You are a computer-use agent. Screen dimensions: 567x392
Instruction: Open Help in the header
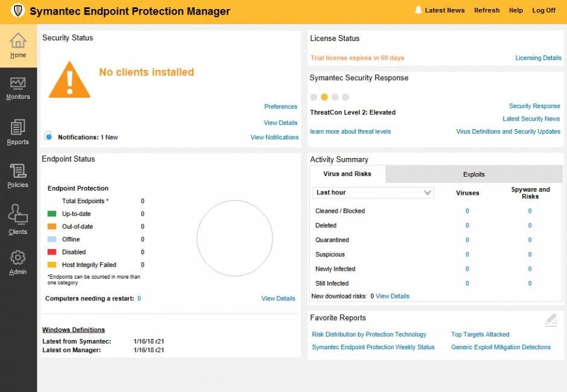516,10
